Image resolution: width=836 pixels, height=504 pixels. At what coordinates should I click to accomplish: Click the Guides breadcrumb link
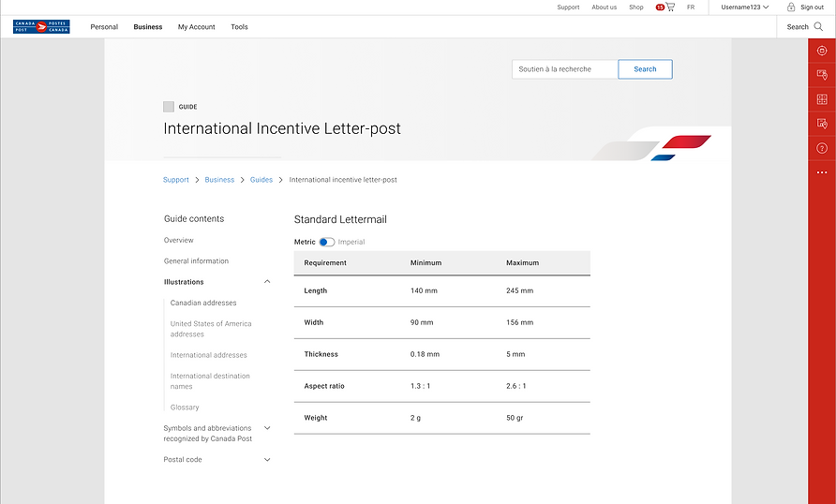261,180
